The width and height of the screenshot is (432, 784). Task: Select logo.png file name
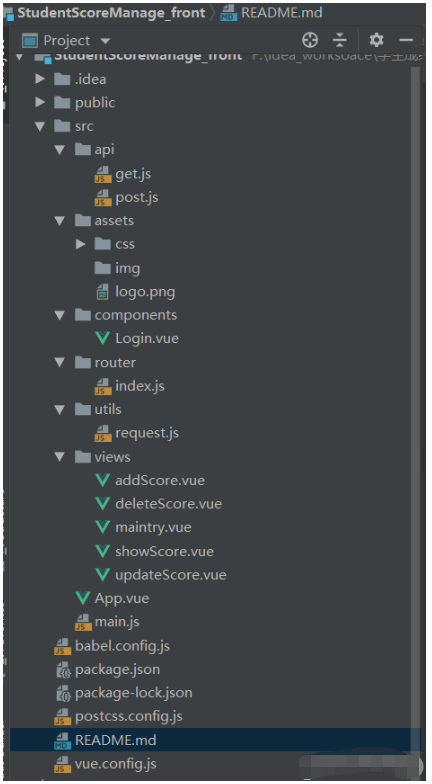(146, 292)
